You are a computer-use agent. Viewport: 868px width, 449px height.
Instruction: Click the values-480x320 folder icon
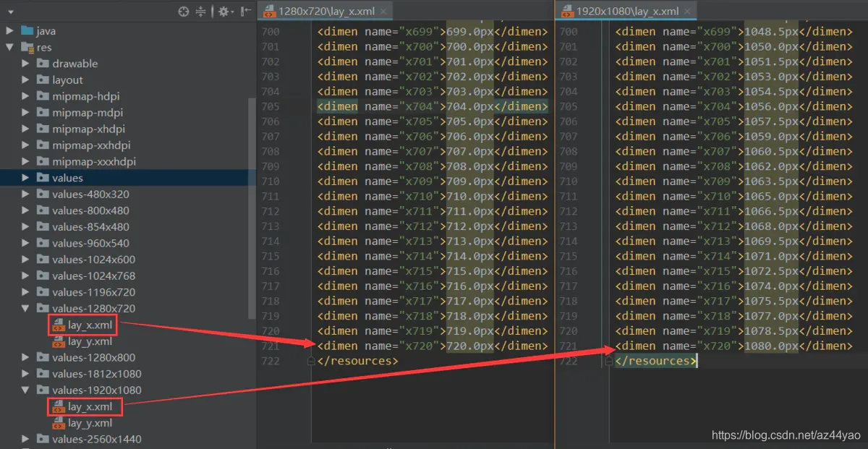point(43,194)
